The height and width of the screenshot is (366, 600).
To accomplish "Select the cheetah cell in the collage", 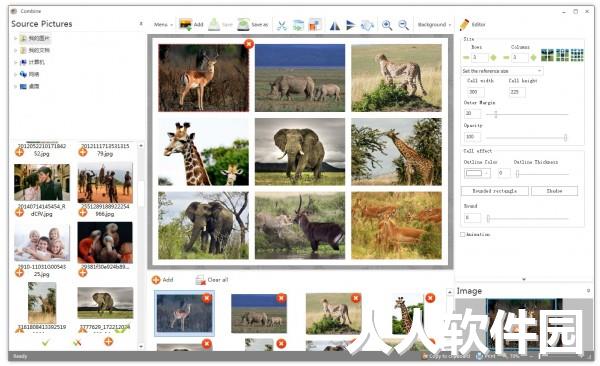I will [396, 78].
